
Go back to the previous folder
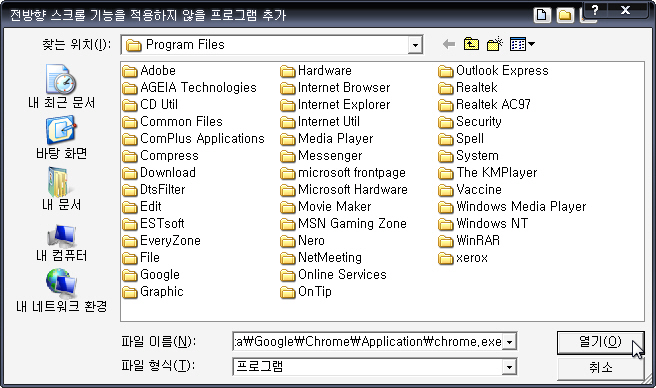point(448,44)
